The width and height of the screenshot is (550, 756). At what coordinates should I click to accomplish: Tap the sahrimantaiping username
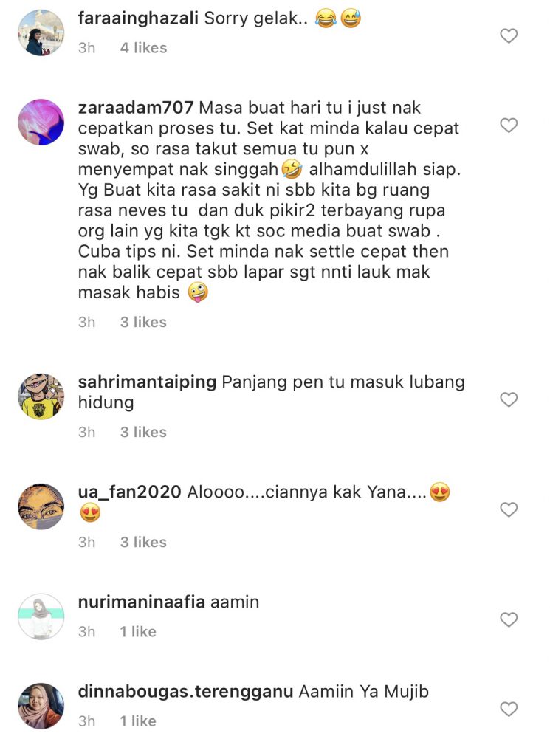click(x=147, y=382)
